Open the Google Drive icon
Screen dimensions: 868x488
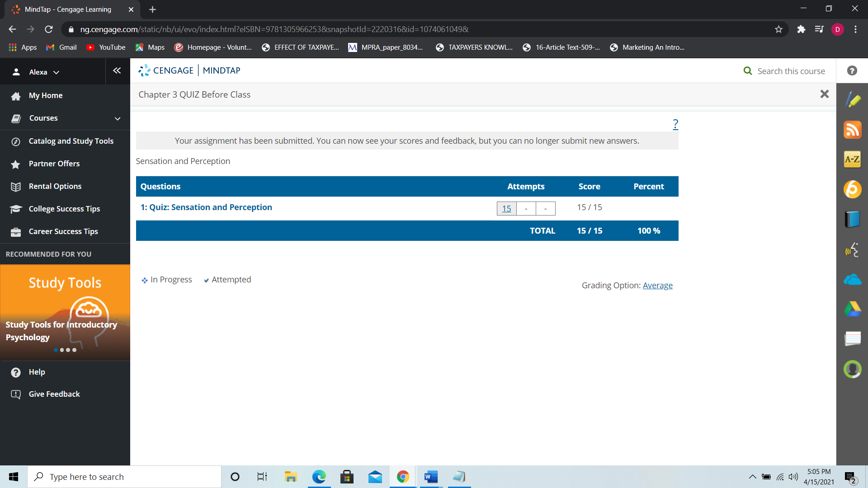(x=852, y=309)
